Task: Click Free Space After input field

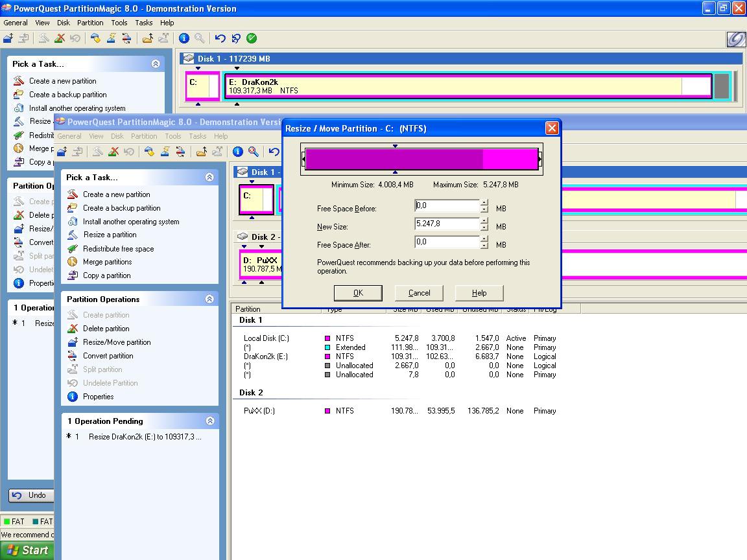Action: (447, 242)
